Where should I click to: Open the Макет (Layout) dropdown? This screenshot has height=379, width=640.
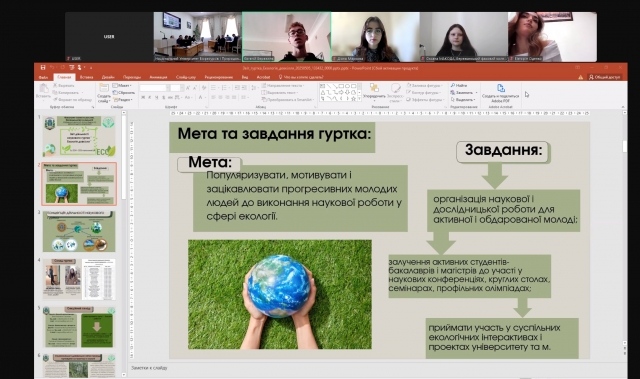(x=122, y=86)
